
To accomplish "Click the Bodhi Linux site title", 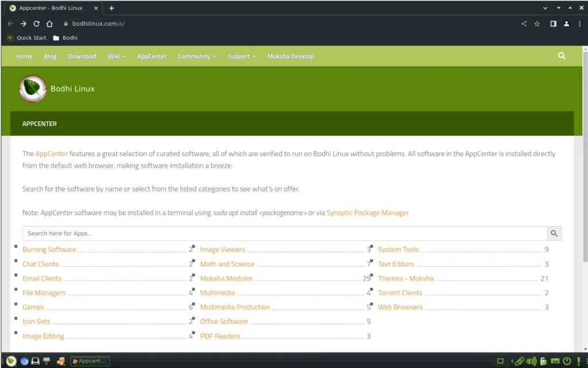I will coord(72,89).
